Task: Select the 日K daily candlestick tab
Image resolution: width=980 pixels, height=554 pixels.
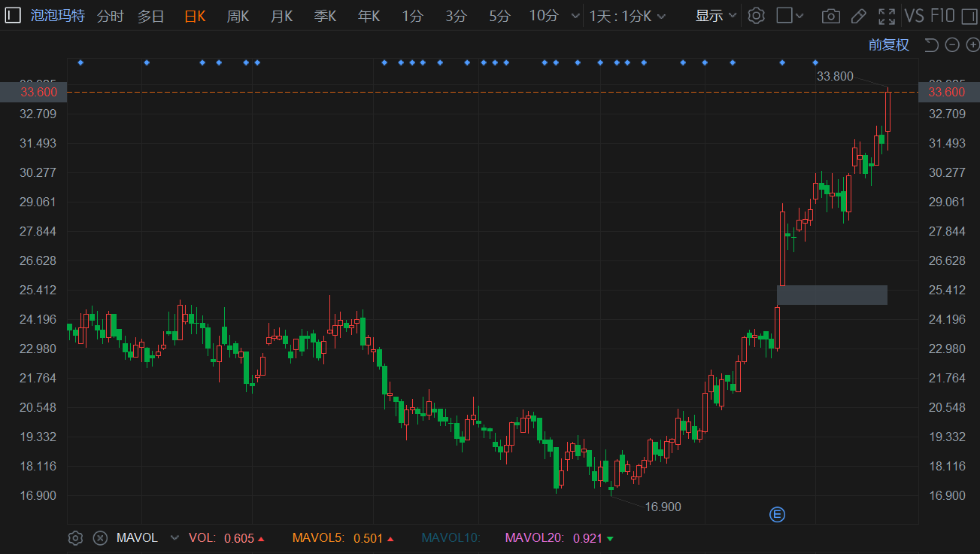Action: tap(195, 16)
